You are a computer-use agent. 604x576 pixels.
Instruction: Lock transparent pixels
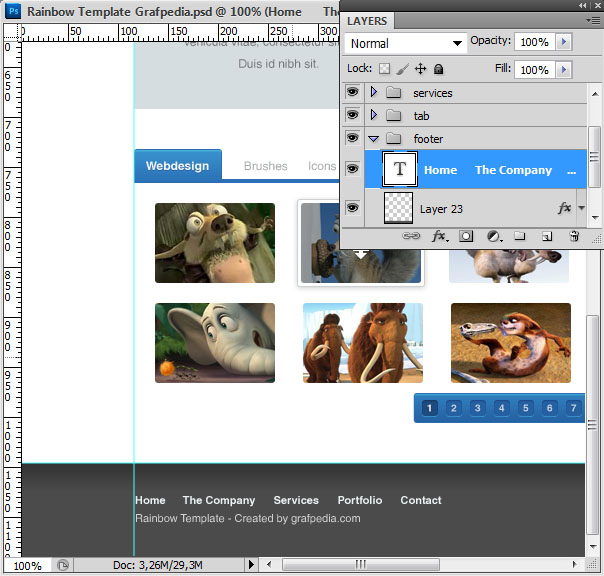pyautogui.click(x=384, y=69)
